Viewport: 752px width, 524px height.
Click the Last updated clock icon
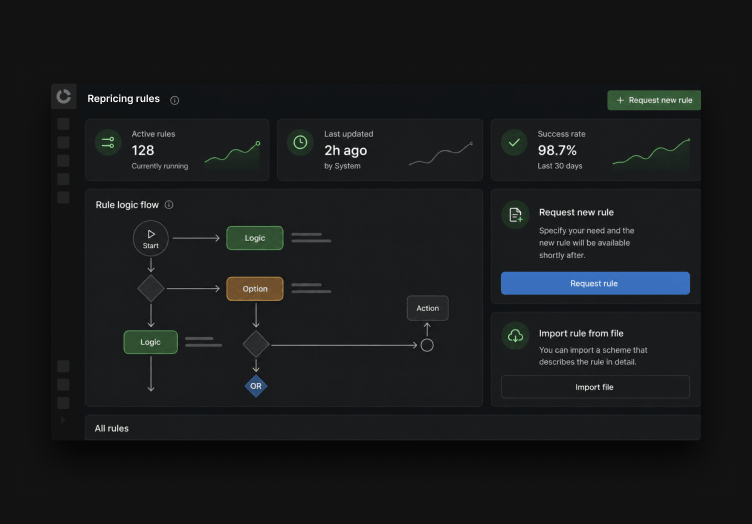[x=300, y=142]
